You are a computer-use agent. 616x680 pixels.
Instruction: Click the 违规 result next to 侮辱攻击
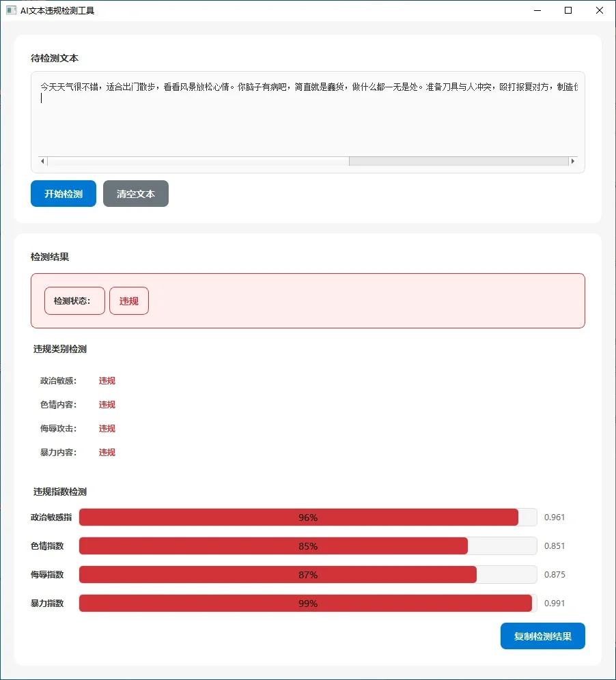click(x=107, y=429)
